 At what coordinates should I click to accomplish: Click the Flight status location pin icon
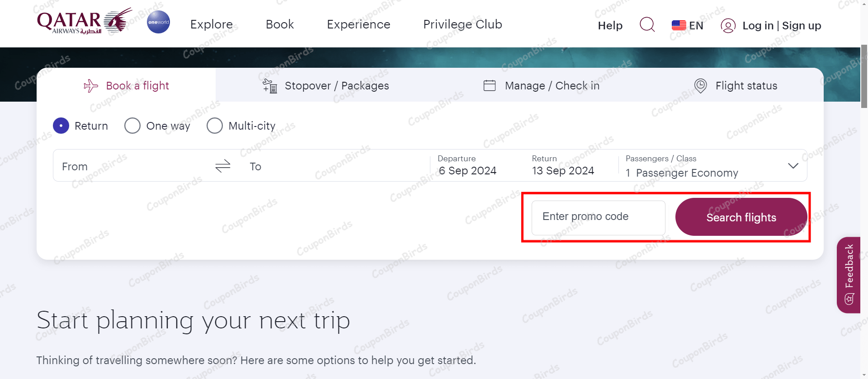pyautogui.click(x=700, y=85)
